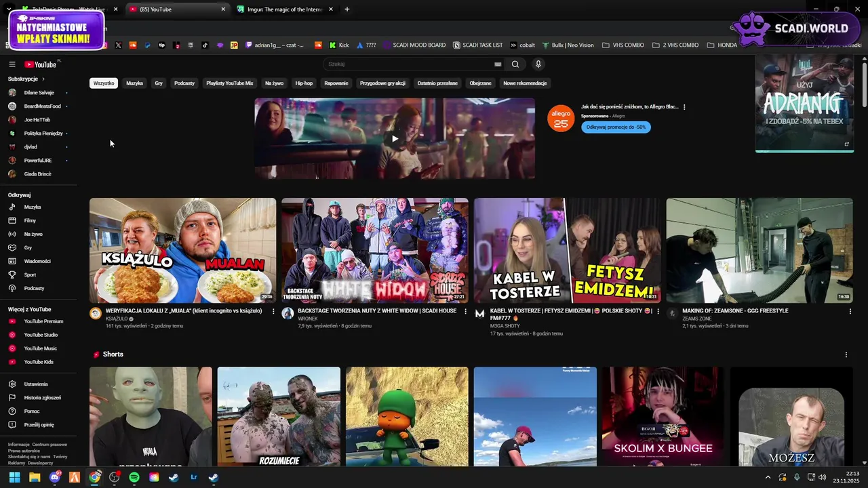The height and width of the screenshot is (488, 868).
Task: Select the Playlisty YouTube Mix chip
Action: [x=230, y=83]
